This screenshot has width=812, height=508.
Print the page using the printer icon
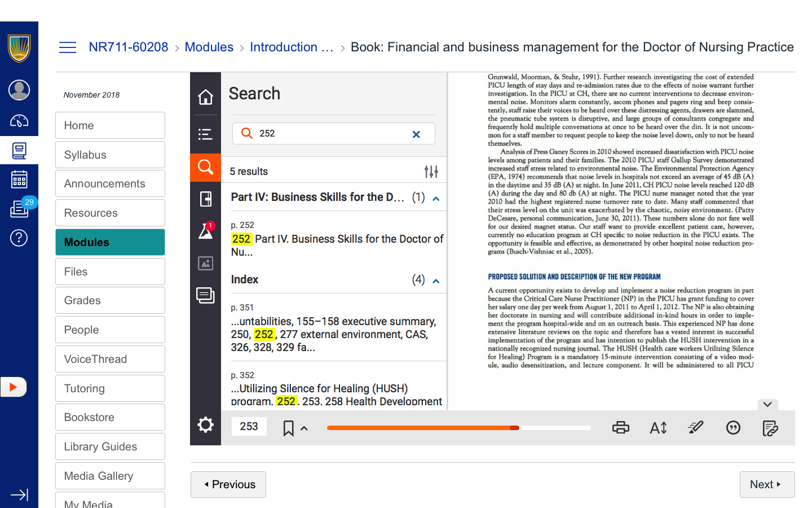620,428
